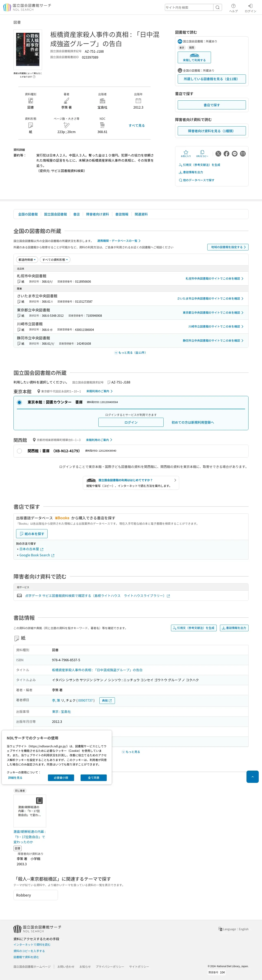This screenshot has height=980, width=262.
Task: Share via LINE icon
Action: point(235,154)
